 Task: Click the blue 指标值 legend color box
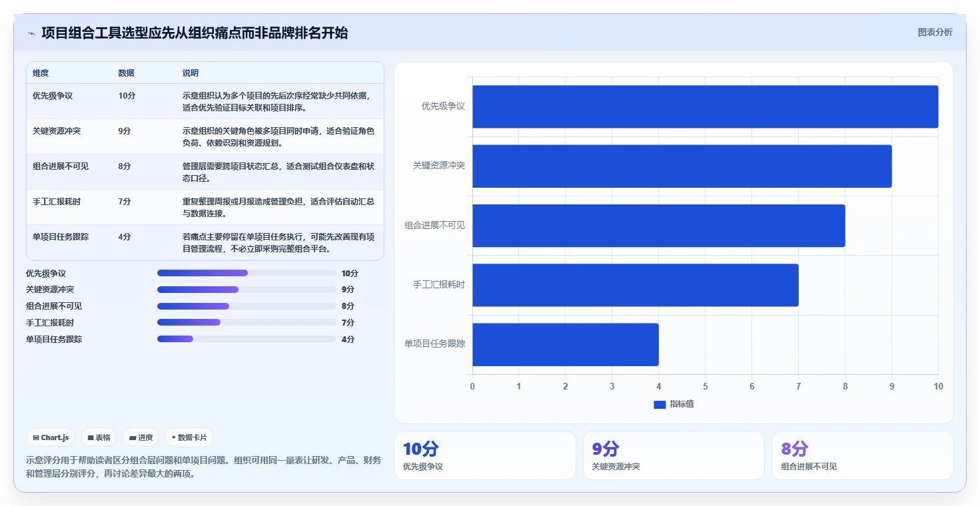pyautogui.click(x=660, y=404)
